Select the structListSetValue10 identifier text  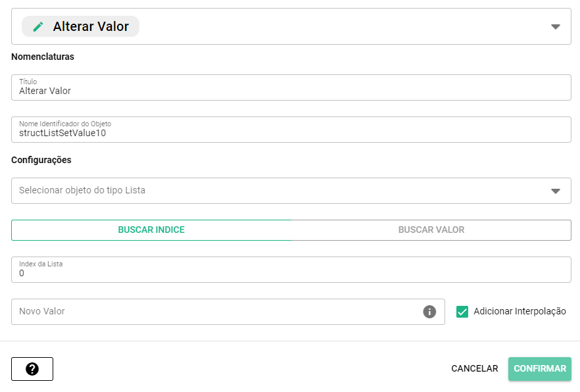(x=62, y=133)
